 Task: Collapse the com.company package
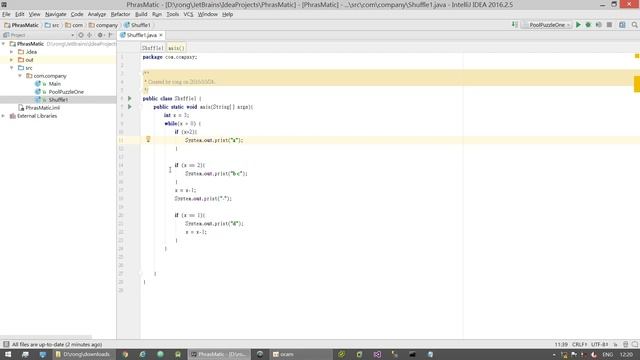coord(20,76)
